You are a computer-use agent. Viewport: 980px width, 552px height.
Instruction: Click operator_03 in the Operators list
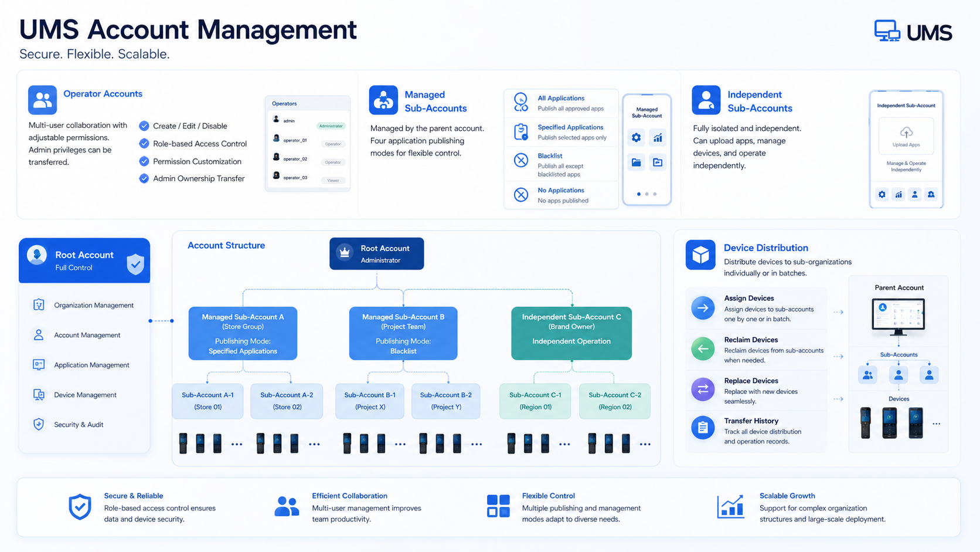(x=308, y=177)
